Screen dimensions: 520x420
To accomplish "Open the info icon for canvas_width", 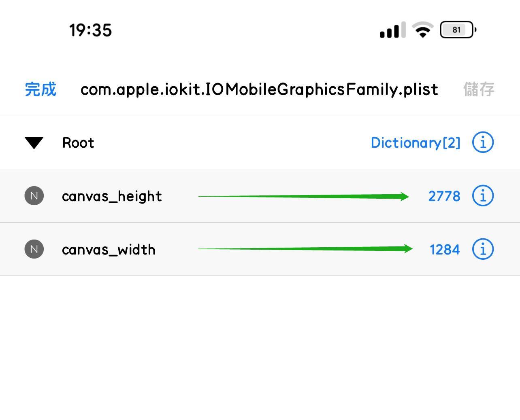I will click(483, 249).
